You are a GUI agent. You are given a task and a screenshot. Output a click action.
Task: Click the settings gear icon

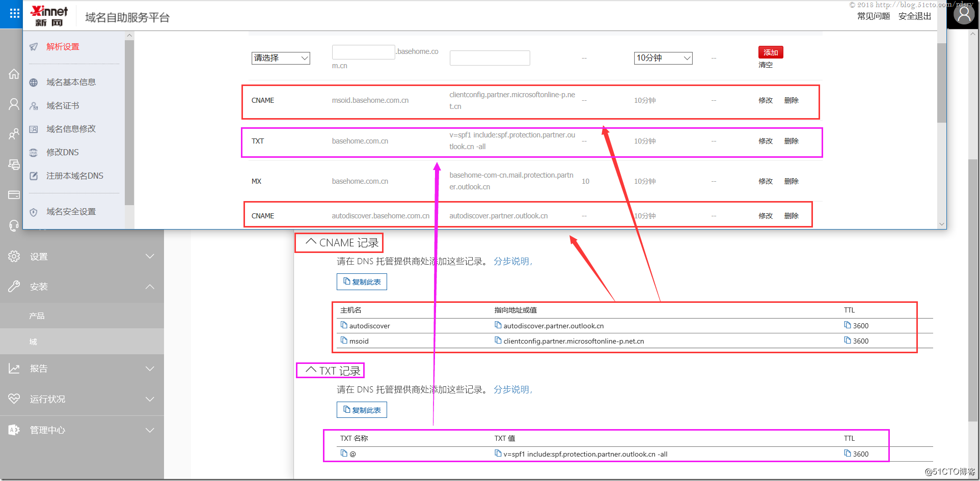point(14,256)
